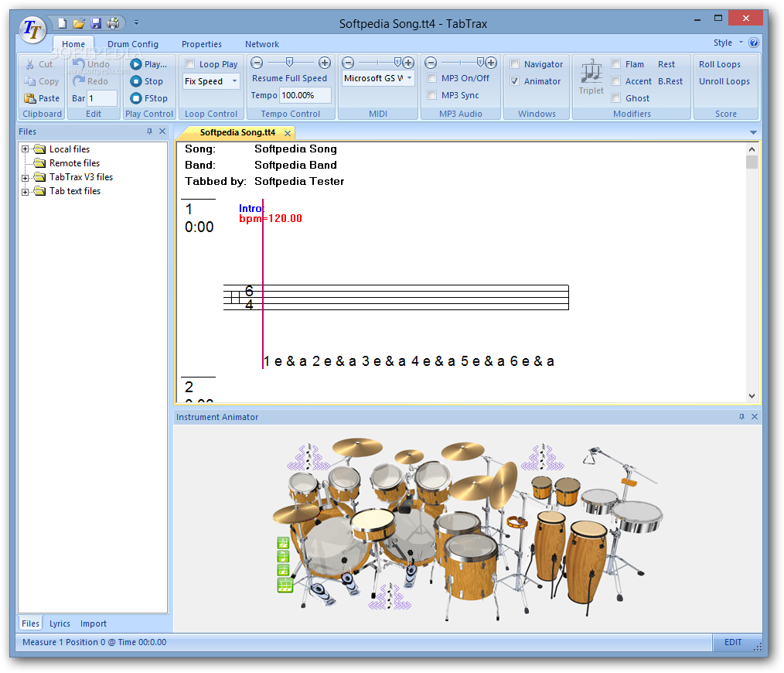Click the topmost green notation icon beside the drum kit
784x673 pixels.
pos(284,543)
